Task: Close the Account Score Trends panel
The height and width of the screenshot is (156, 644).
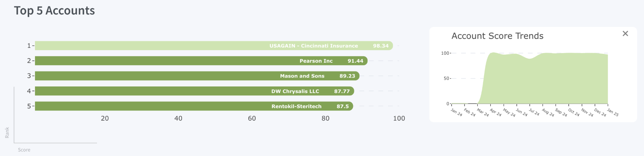Action: click(x=625, y=33)
